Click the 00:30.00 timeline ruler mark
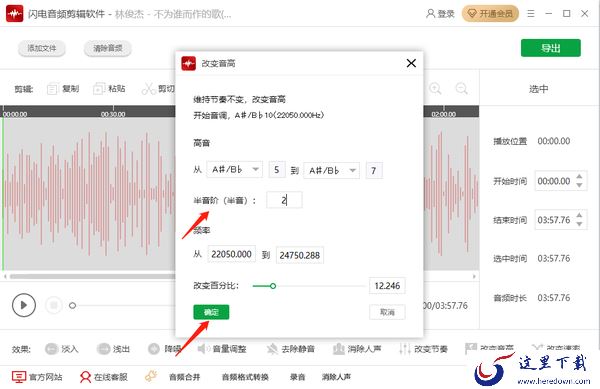The width and height of the screenshot is (600, 389). [113, 114]
